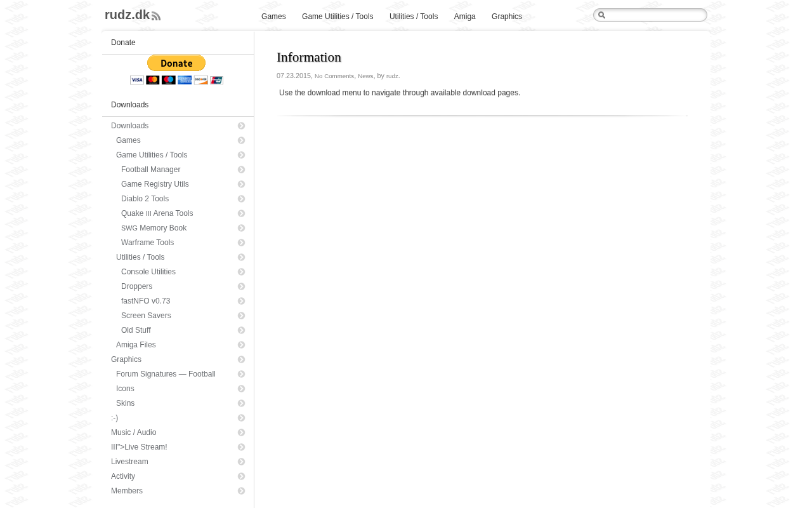Click the arrow icon next to Music / Audio
The width and height of the screenshot is (812, 508).
click(x=242, y=432)
